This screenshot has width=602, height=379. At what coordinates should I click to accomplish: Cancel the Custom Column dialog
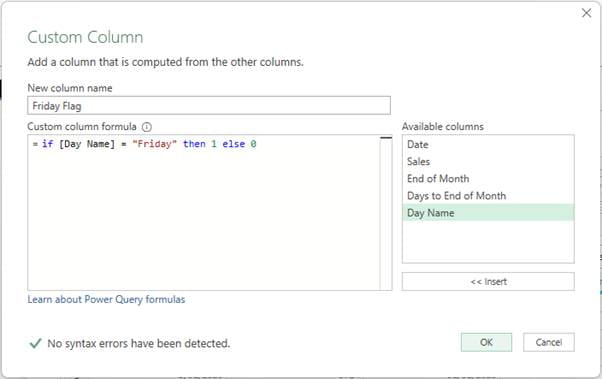click(x=549, y=342)
